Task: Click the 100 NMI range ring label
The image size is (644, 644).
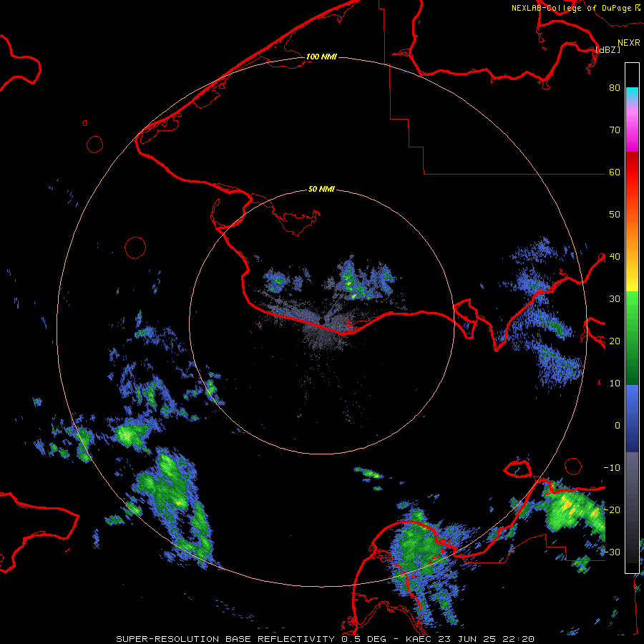Action: pos(321,57)
